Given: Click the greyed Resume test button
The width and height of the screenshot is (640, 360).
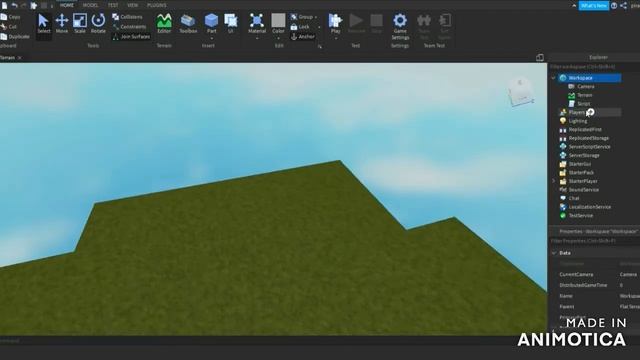Looking at the screenshot, I should pos(356,24).
